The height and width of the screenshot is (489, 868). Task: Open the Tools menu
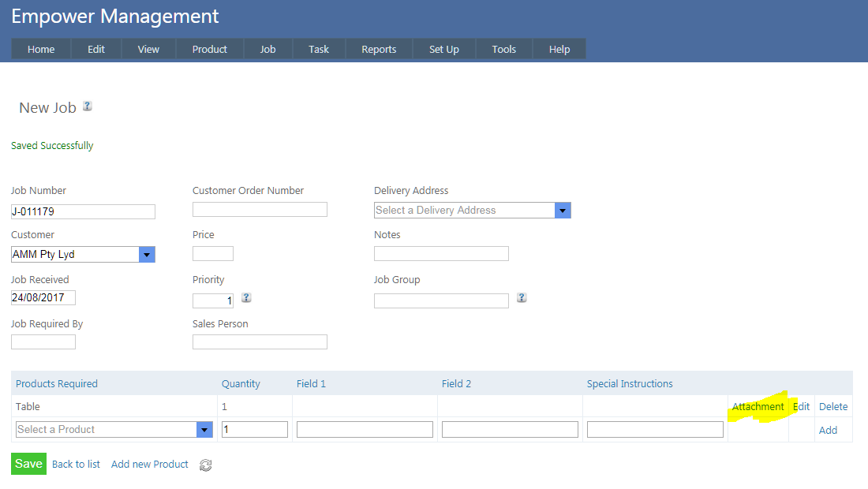[503, 49]
